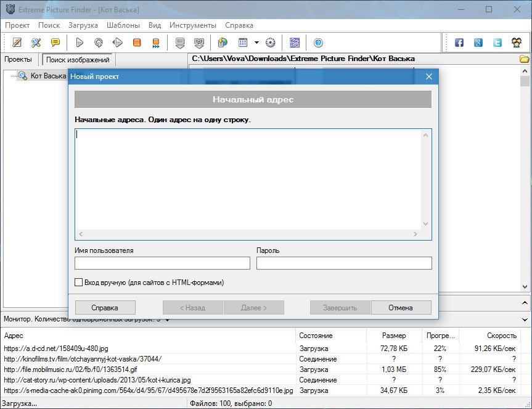Open the Google share icon
Viewport: 532px width, 409px height.
(x=478, y=43)
